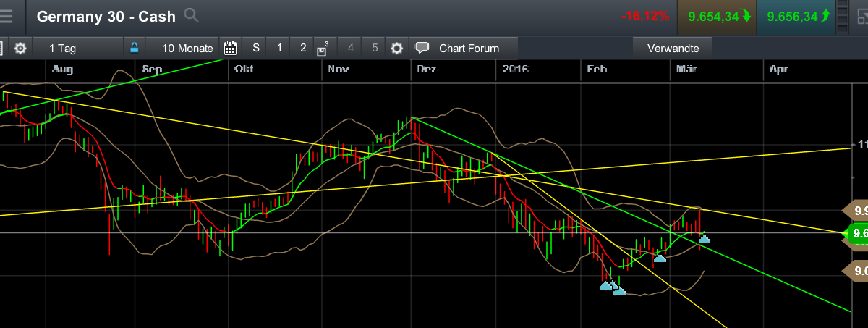Click the buy price 9.656,34
Screen dimensions: 868x328
[x=796, y=16]
